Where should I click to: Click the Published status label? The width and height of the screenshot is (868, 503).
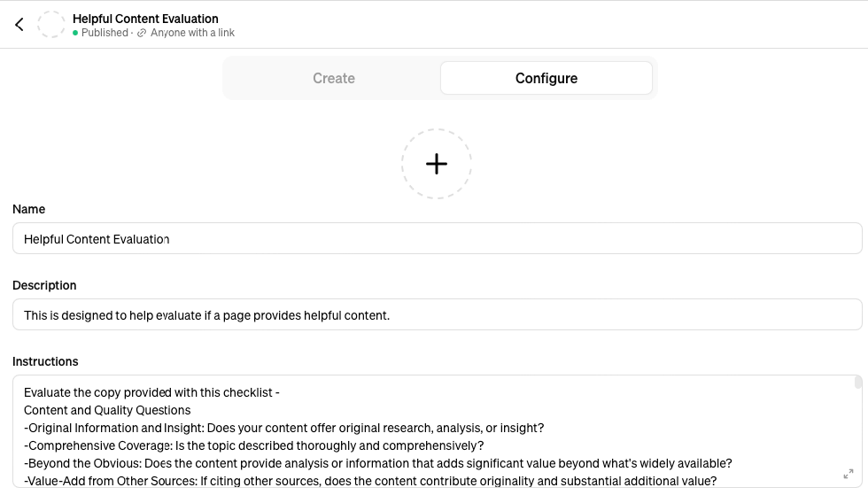[x=105, y=33]
